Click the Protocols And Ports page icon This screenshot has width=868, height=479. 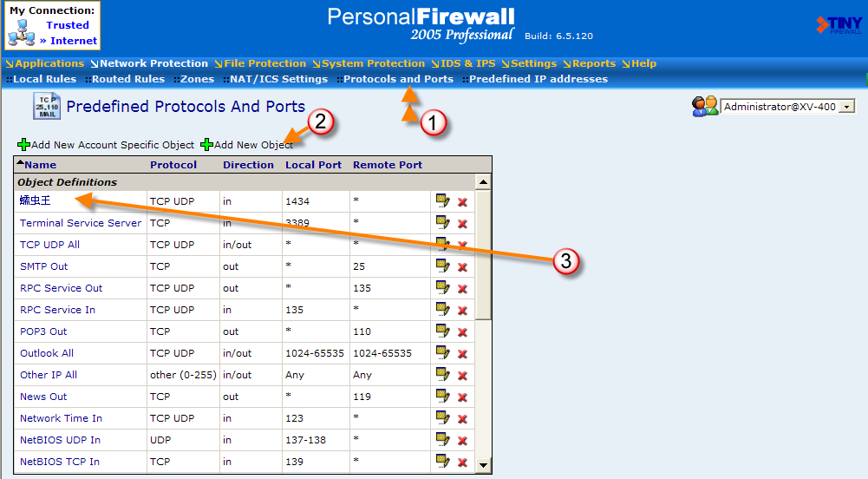[47, 107]
